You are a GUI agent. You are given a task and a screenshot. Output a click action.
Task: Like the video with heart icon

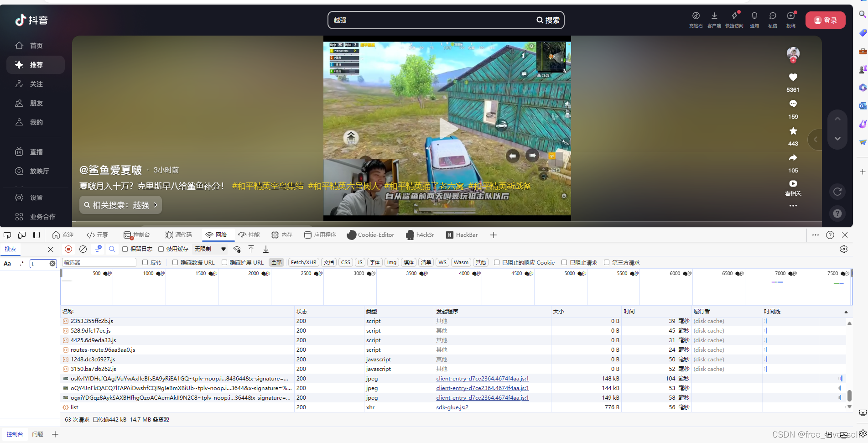[x=793, y=78]
